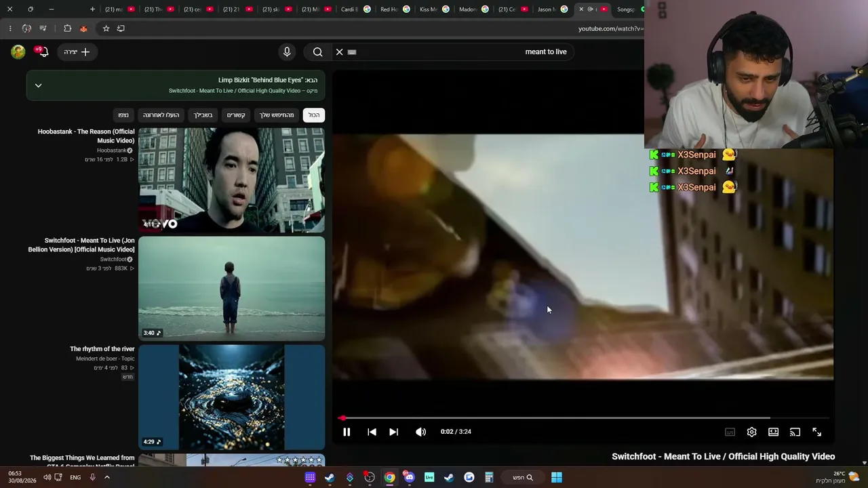Image resolution: width=868 pixels, height=488 pixels.
Task: Open the YouTube account avatar menu
Action: pos(18,52)
